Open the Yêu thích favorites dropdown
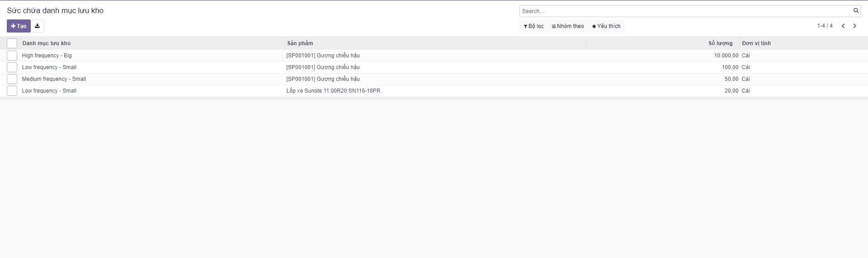The height and width of the screenshot is (258, 868). (606, 26)
